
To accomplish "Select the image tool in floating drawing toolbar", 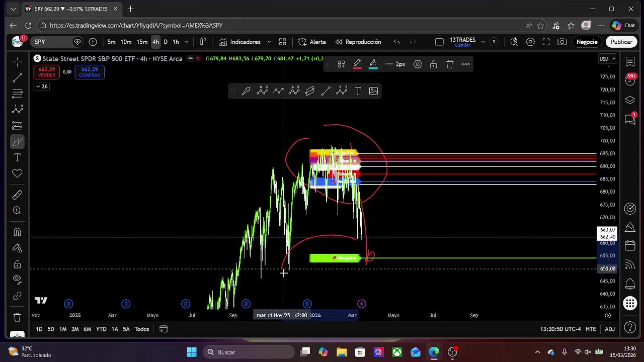I will pos(373,91).
